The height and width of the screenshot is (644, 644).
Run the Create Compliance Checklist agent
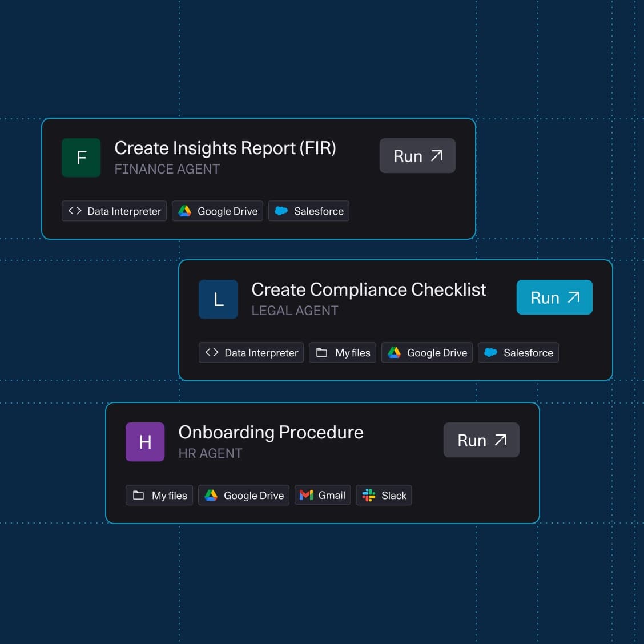554,297
